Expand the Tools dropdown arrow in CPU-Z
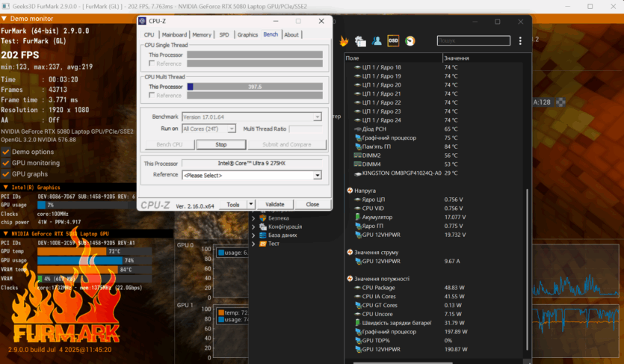This screenshot has width=624, height=364. pyautogui.click(x=250, y=204)
